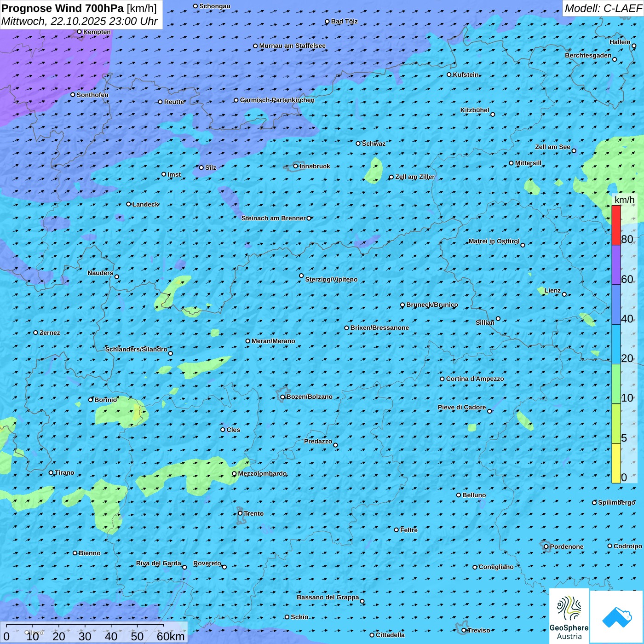The height and width of the screenshot is (644, 644).
Task: Click the Steinach am Brenner label
Action: click(274, 218)
